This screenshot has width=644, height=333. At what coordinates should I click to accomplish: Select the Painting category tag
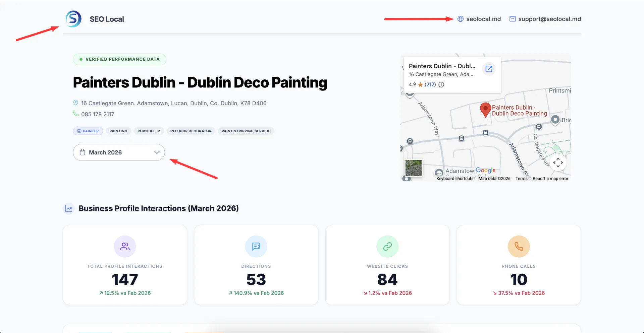(x=118, y=131)
